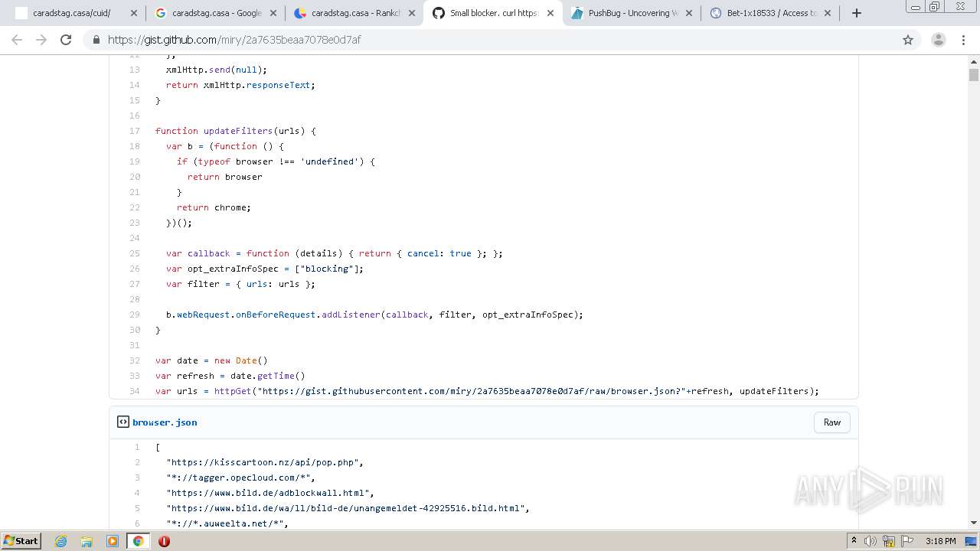
Task: Close the Small blocker GitHub gist tab
Action: [x=550, y=13]
